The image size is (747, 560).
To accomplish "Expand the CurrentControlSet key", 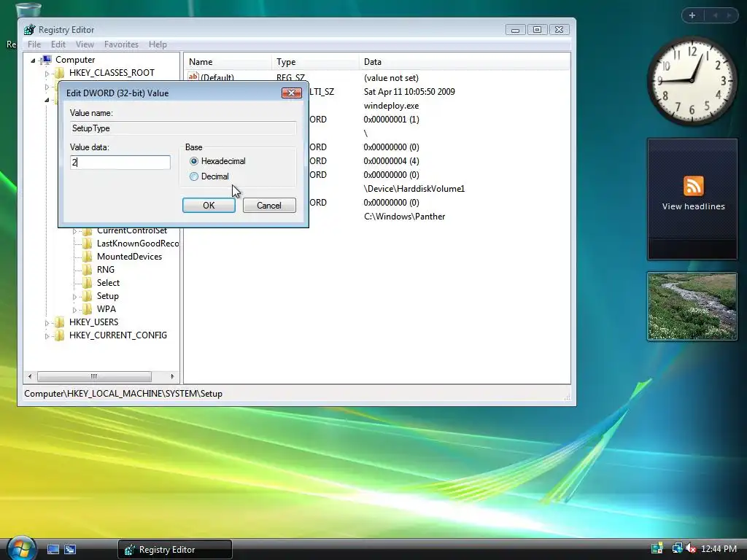I will pos(75,231).
